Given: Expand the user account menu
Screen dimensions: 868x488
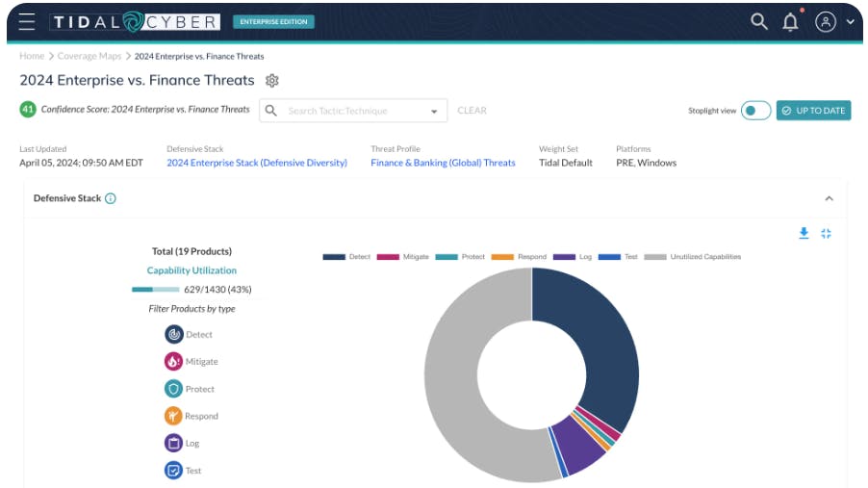Looking at the screenshot, I should 833,22.
